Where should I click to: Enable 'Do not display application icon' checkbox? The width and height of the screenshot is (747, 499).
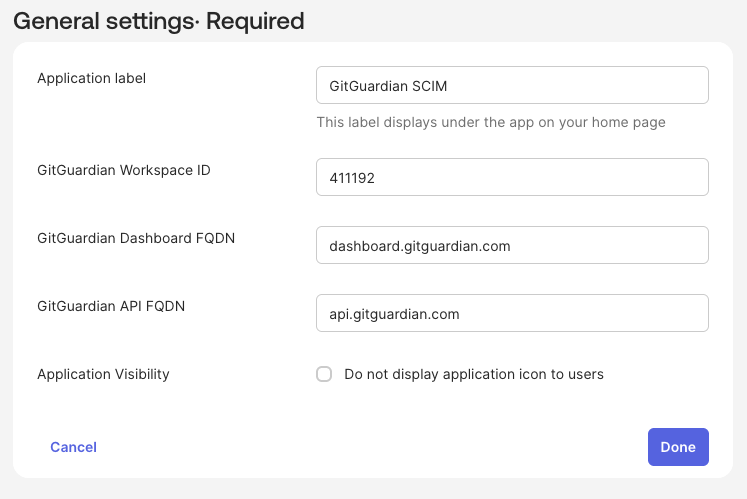tap(324, 374)
